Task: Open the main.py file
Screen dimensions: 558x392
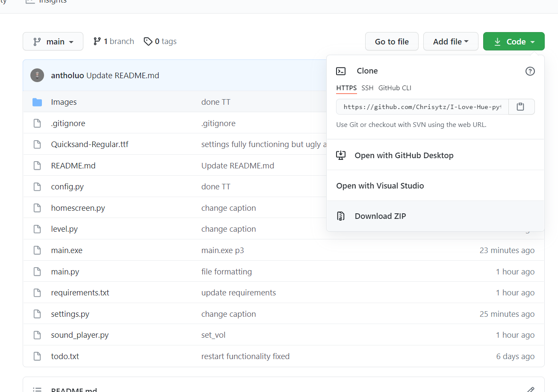Action: [65, 271]
